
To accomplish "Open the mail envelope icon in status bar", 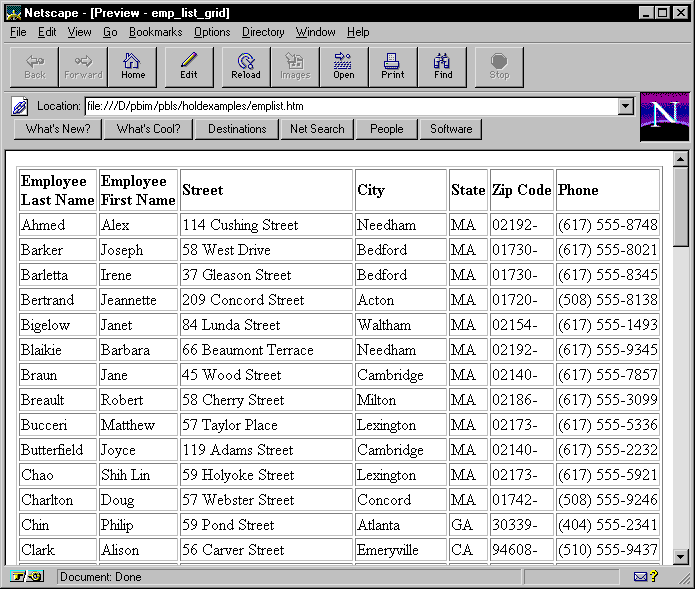I will 640,577.
